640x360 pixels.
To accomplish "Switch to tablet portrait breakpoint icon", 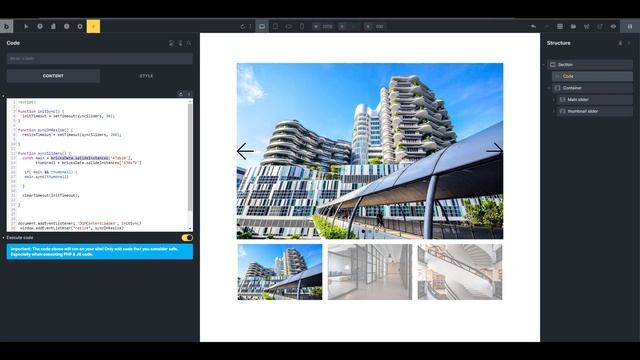I will pos(276,27).
